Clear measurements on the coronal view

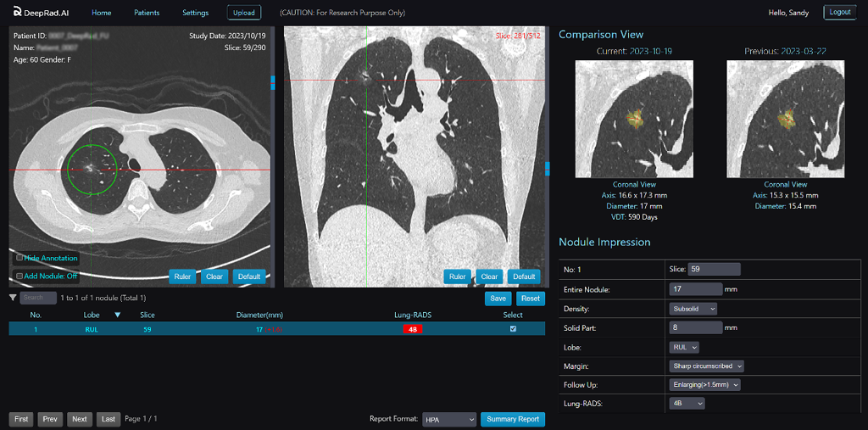(x=489, y=276)
